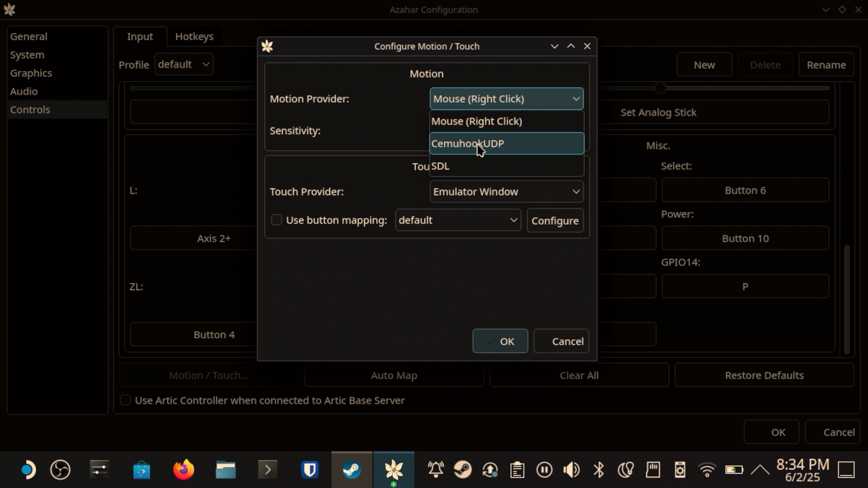This screenshot has width=868, height=488.
Task: Click Select mapping Button 6
Action: (745, 190)
